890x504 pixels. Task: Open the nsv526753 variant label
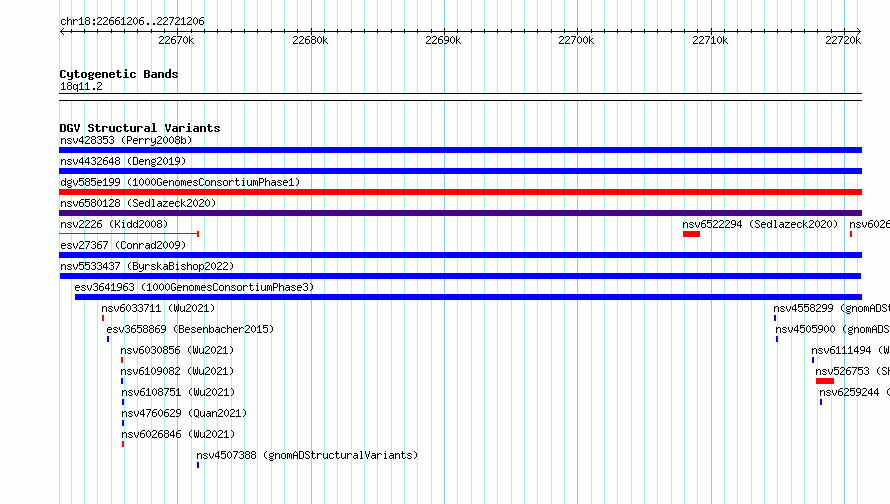click(x=853, y=371)
